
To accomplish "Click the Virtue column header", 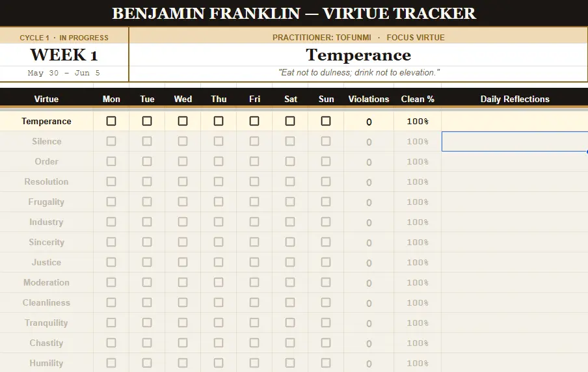I will (x=46, y=99).
